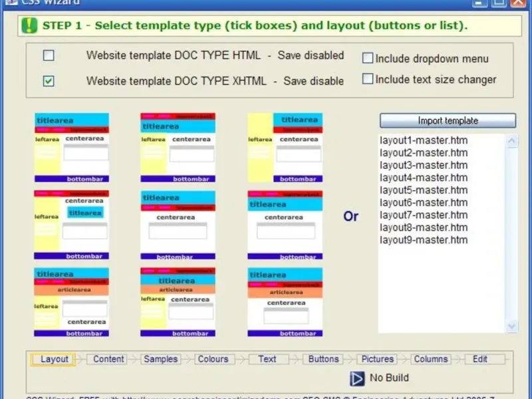Select layout6-master.htm in the list

[x=424, y=203]
